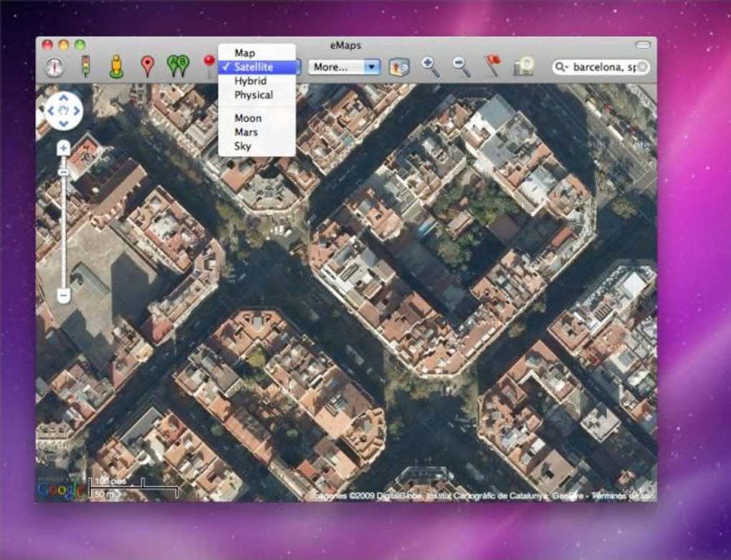This screenshot has width=731, height=560.
Task: Click the pan control hand at the map corner
Action: [x=64, y=110]
